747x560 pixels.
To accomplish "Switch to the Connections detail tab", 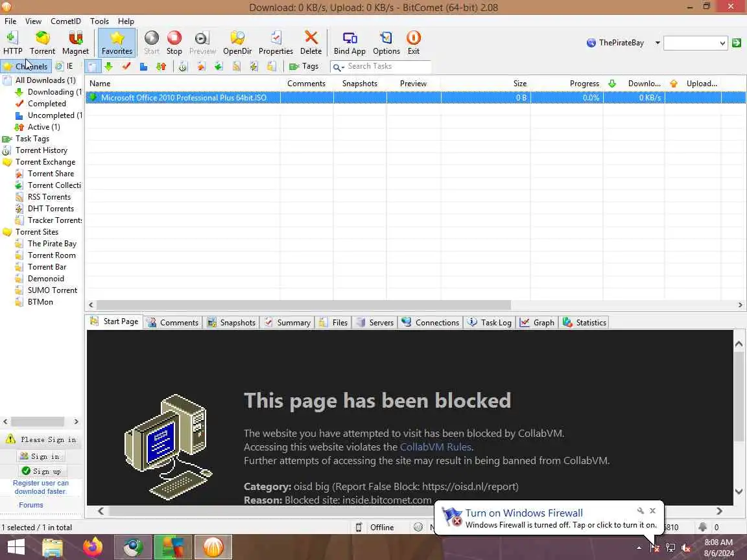I will click(431, 322).
